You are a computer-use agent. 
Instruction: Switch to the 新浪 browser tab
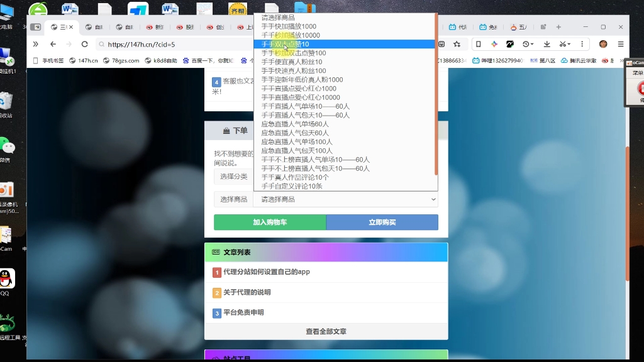click(155, 27)
